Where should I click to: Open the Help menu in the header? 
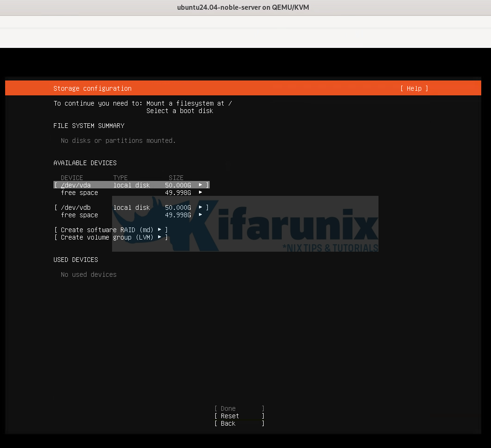414,88
